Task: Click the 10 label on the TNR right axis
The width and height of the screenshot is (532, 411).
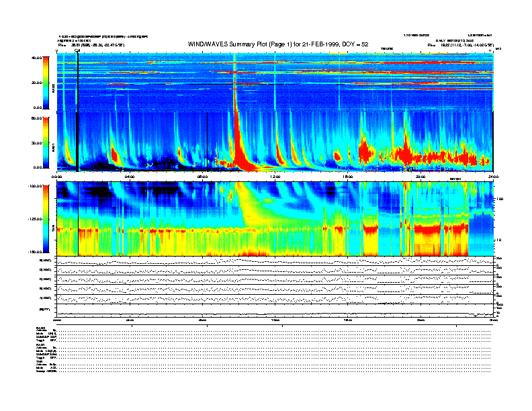Action: point(498,240)
